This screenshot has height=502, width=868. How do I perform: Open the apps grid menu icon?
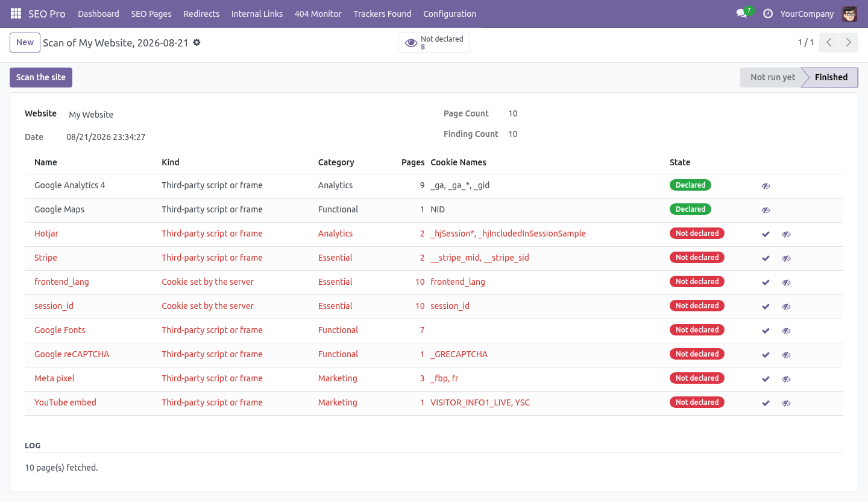click(x=16, y=13)
